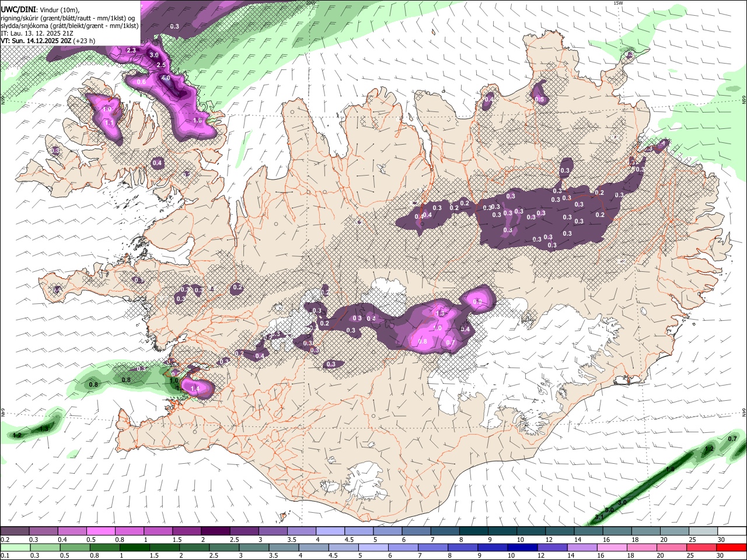Click the 4.0 snowfall value on the map
Image resolution: width=747 pixels, height=560 pixels.
coord(166,78)
